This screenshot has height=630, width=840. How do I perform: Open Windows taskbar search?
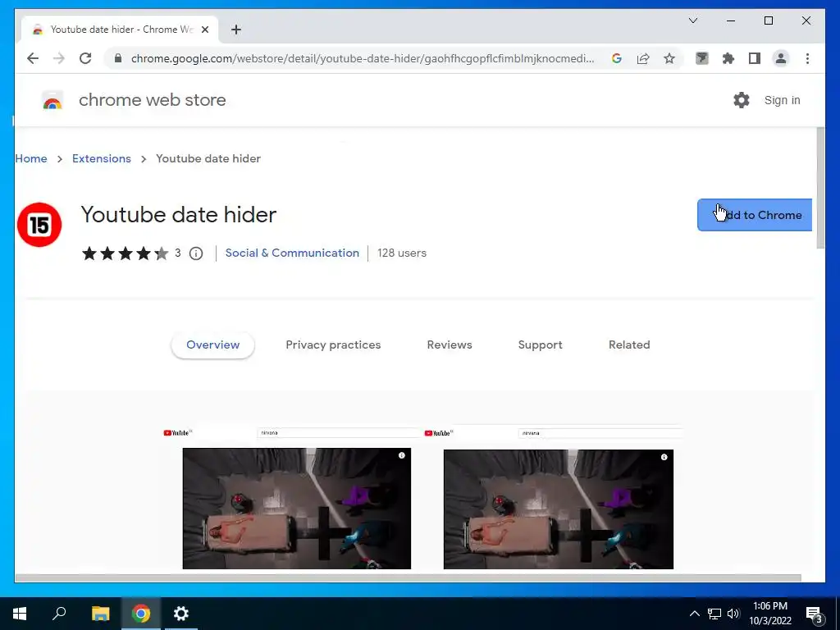[x=59, y=614]
